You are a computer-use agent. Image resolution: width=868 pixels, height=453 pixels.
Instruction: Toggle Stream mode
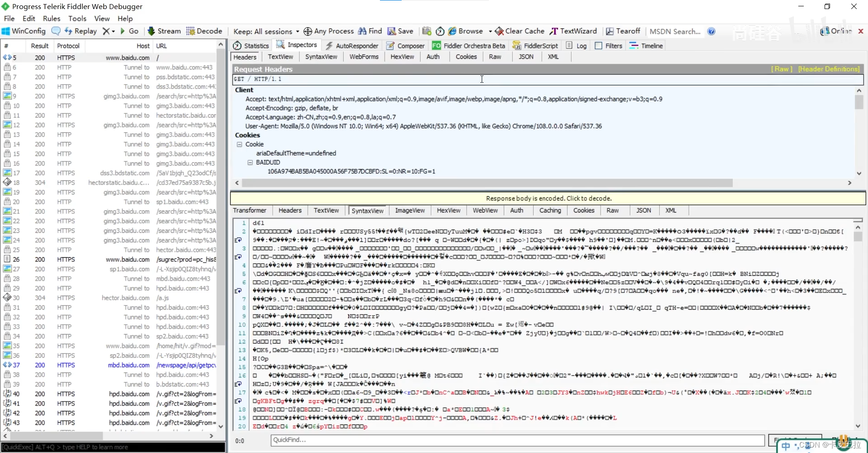[x=164, y=31]
